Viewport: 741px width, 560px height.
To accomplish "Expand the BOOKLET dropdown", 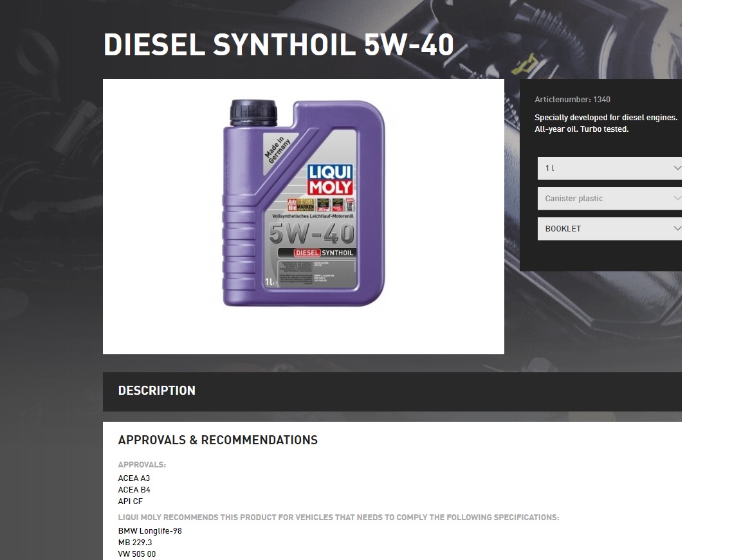I will (x=609, y=228).
